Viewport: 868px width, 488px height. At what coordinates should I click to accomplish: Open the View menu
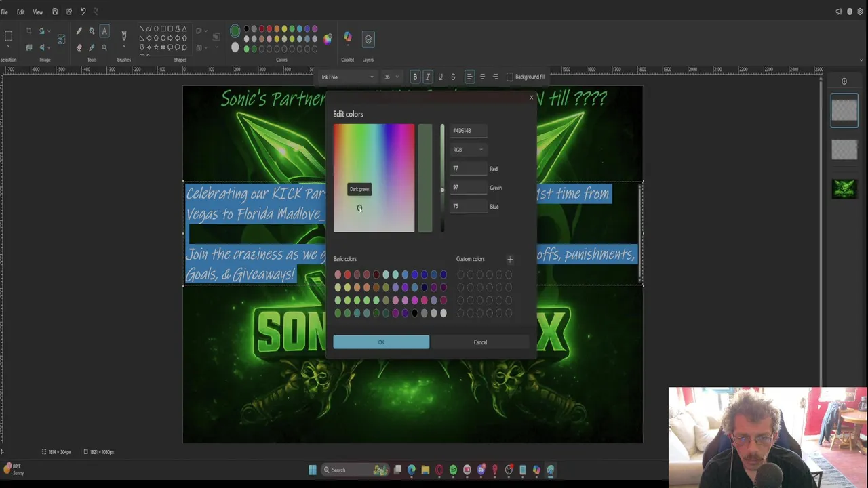pos(38,12)
